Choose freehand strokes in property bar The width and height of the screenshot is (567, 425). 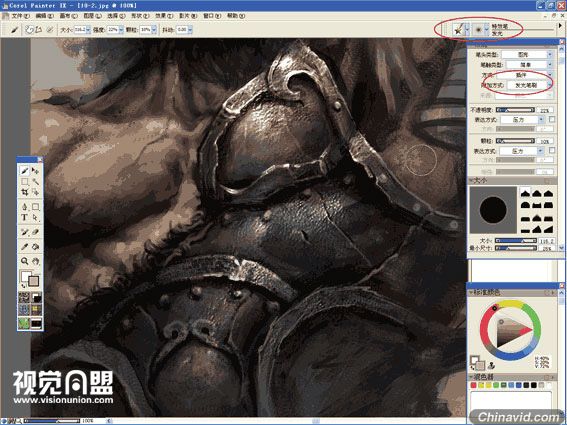29,30
